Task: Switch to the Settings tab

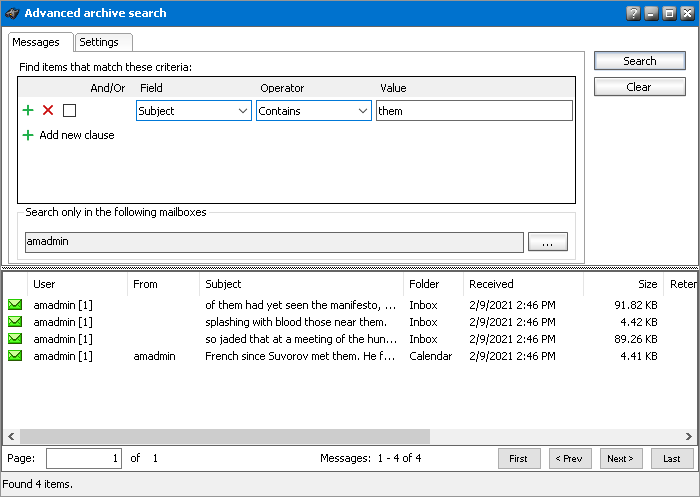Action: 99,42
